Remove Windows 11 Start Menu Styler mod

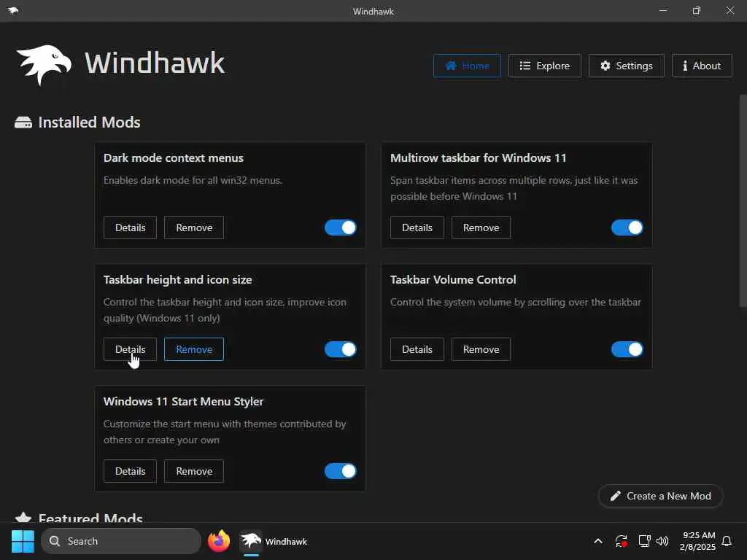click(194, 472)
